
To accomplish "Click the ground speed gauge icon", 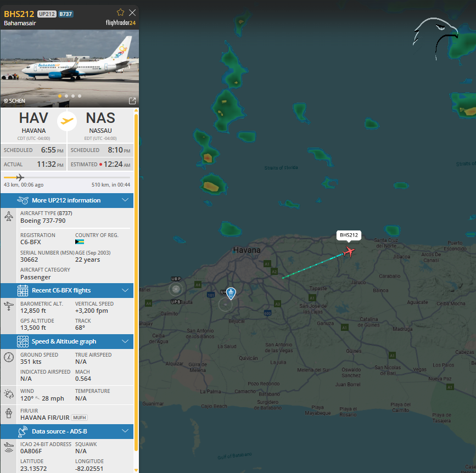I will [x=9, y=357].
